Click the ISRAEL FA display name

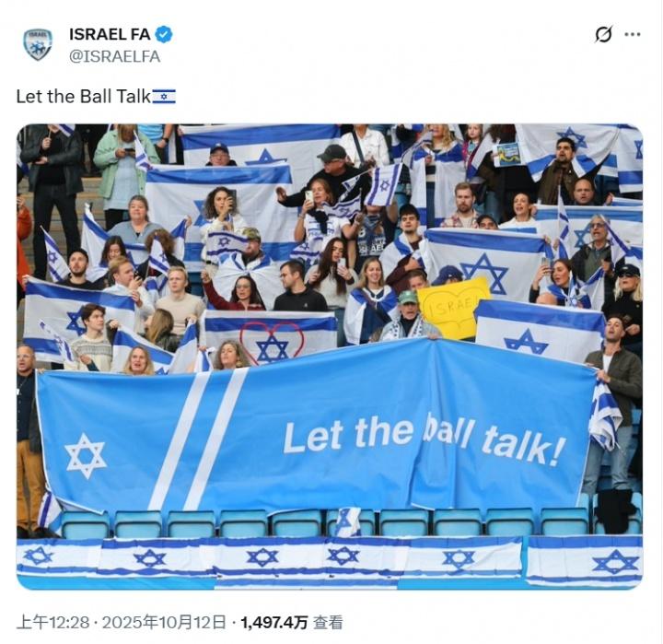[x=110, y=34]
